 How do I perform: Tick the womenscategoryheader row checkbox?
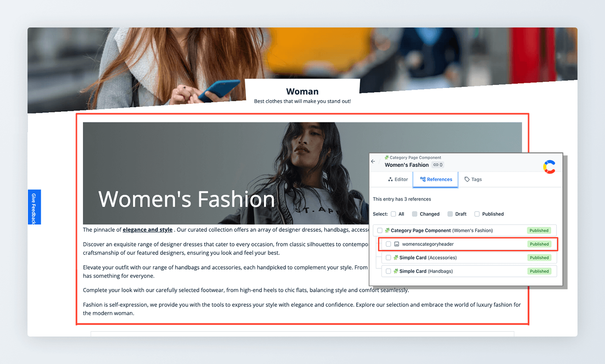point(388,244)
